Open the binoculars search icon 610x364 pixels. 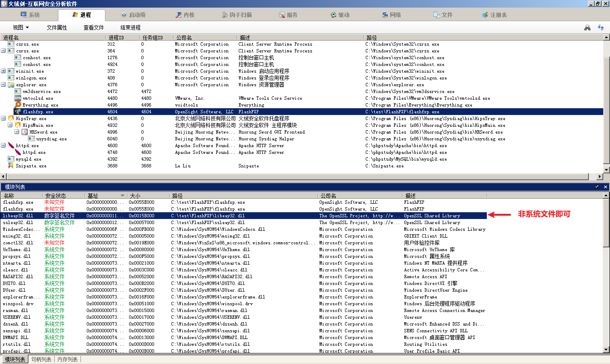point(587,27)
